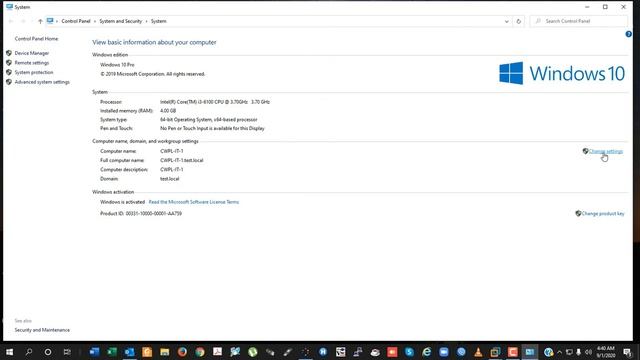The width and height of the screenshot is (640, 360).
Task: Open Adobe Acrobat Reader on taskbar
Action: point(217,352)
